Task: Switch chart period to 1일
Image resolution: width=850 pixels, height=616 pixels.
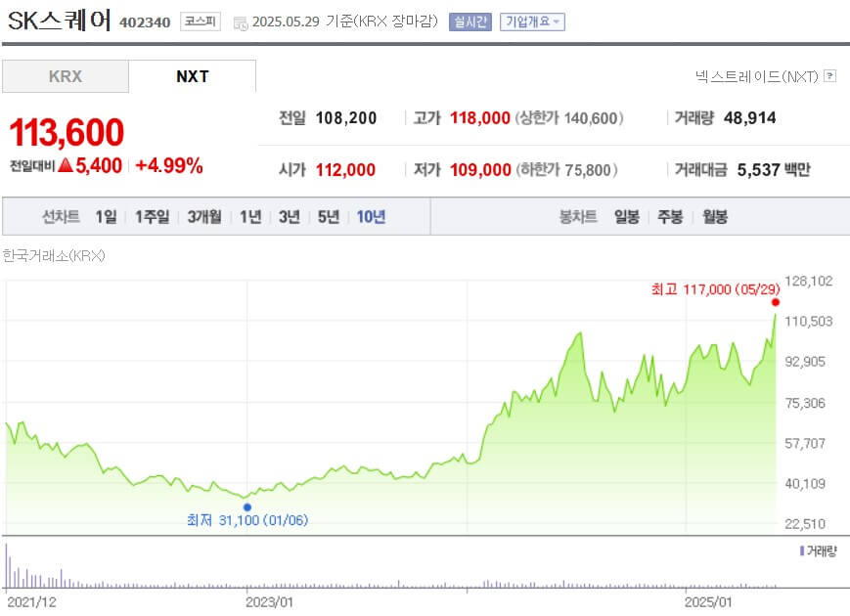Action: (x=105, y=217)
